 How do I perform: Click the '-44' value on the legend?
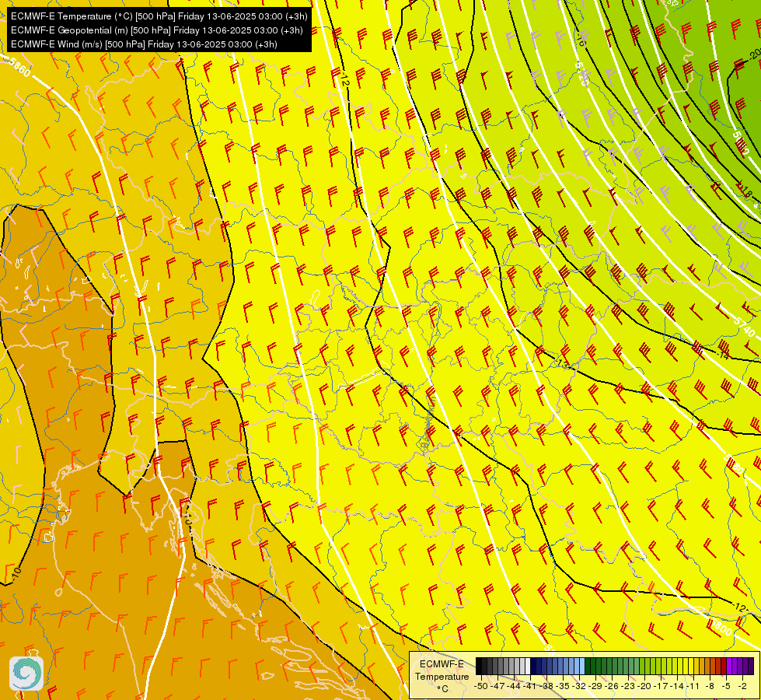pos(514,686)
